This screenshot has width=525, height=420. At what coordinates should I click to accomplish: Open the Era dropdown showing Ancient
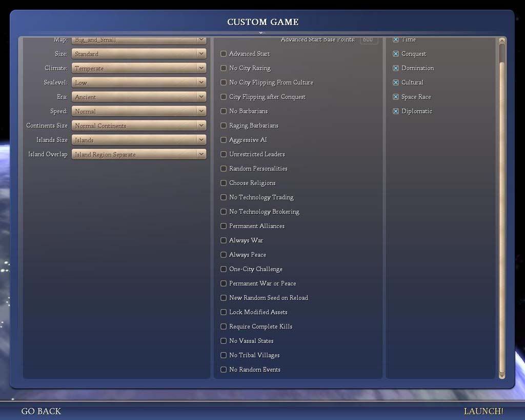pos(139,97)
